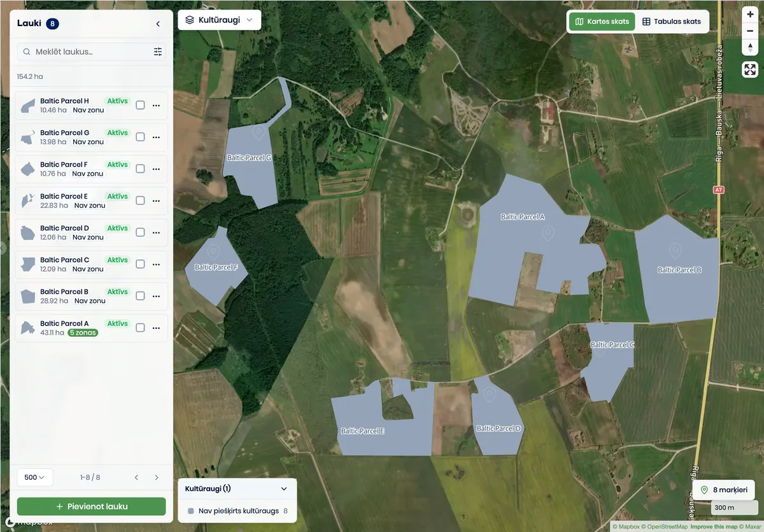Open more options for Baltic Parcel H
Screen dimensions: 764x532
pos(156,106)
